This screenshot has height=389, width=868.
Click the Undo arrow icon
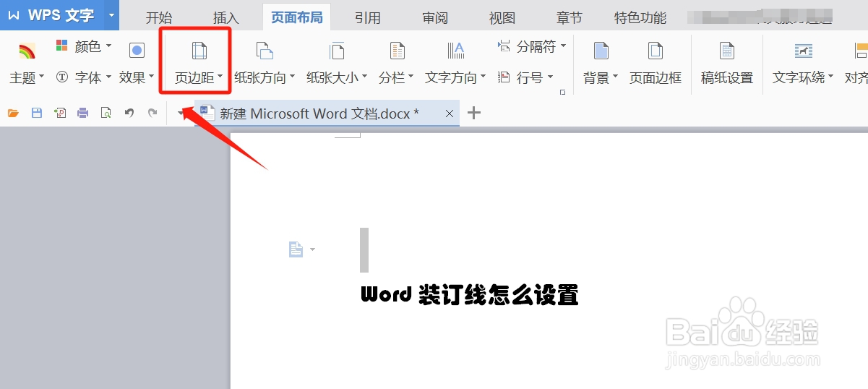pyautogui.click(x=129, y=113)
